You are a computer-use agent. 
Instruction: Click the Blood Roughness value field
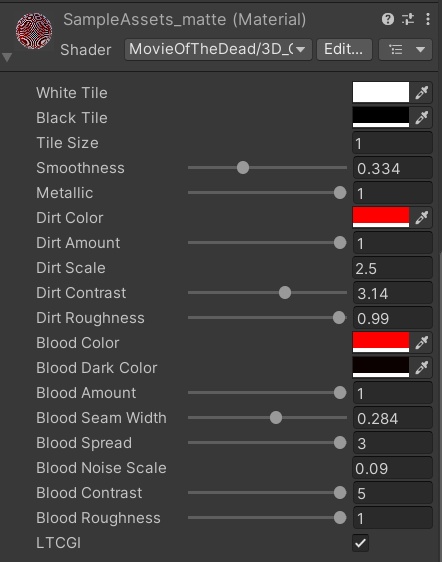pos(393,518)
